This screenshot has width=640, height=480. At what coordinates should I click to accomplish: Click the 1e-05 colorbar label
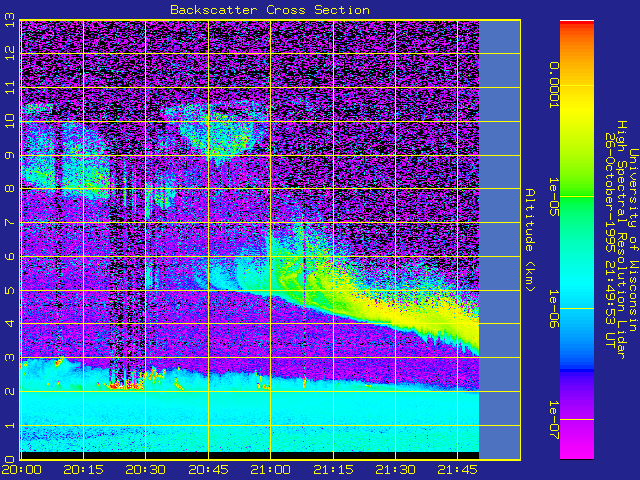tap(554, 197)
